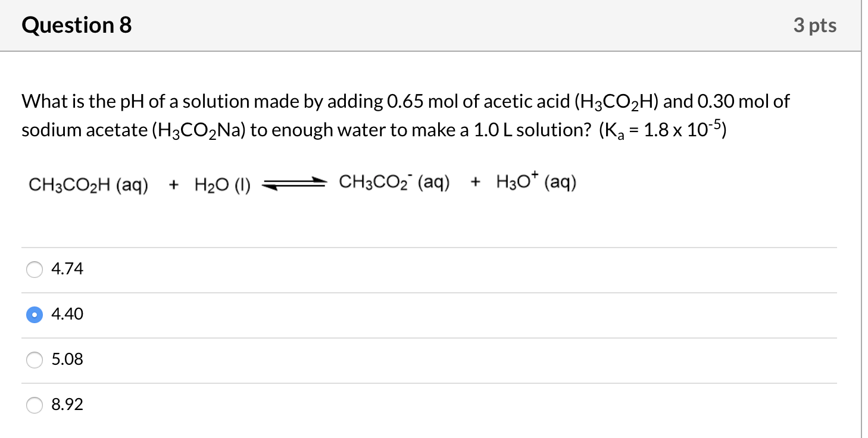Click the Question 8 header
Viewport: 868px width, 438px height.
(x=76, y=25)
